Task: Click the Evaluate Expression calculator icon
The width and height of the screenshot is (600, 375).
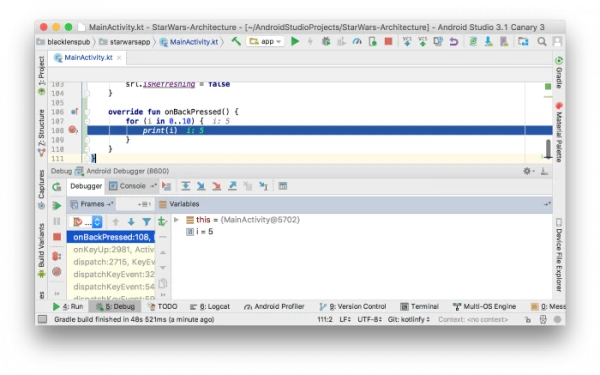Action: 283,186
